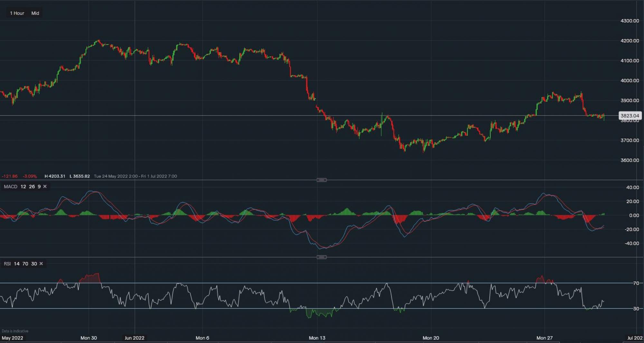644x343 pixels.
Task: Click the Mon 13 label on the time axis
Action: pos(317,338)
